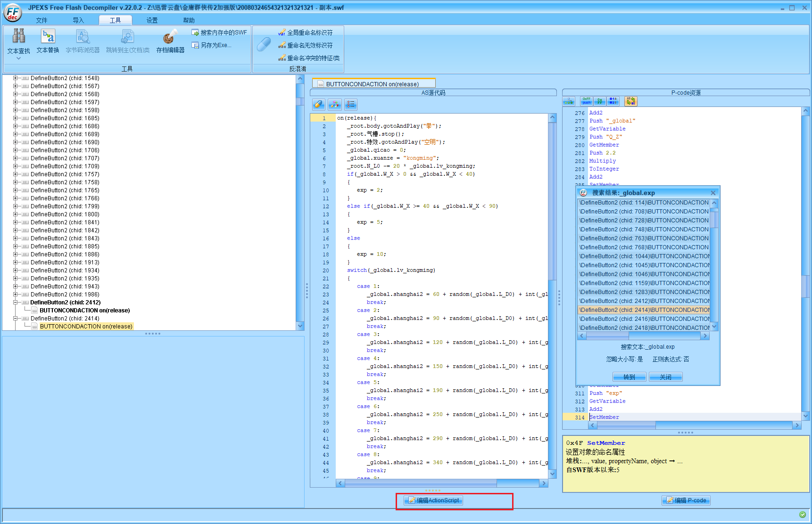Select DefineButton2 (chid: 1567) tree item
Image resolution: width=812 pixels, height=524 pixels.
point(65,86)
